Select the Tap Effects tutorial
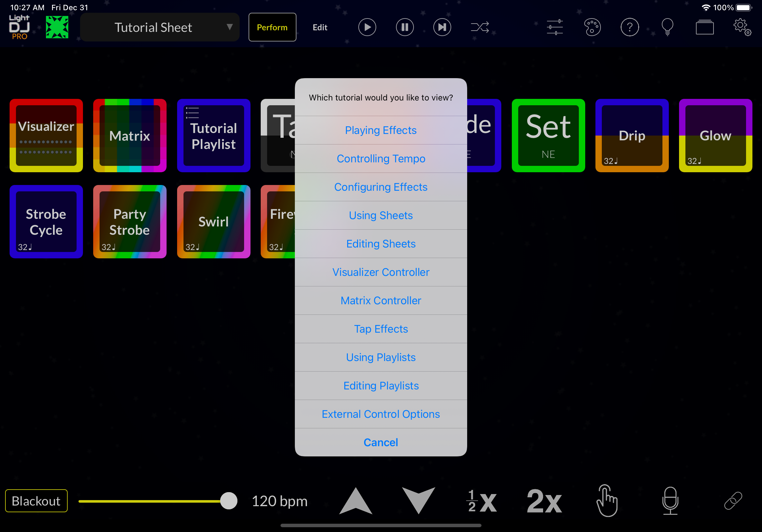Image resolution: width=762 pixels, height=532 pixels. tap(381, 329)
